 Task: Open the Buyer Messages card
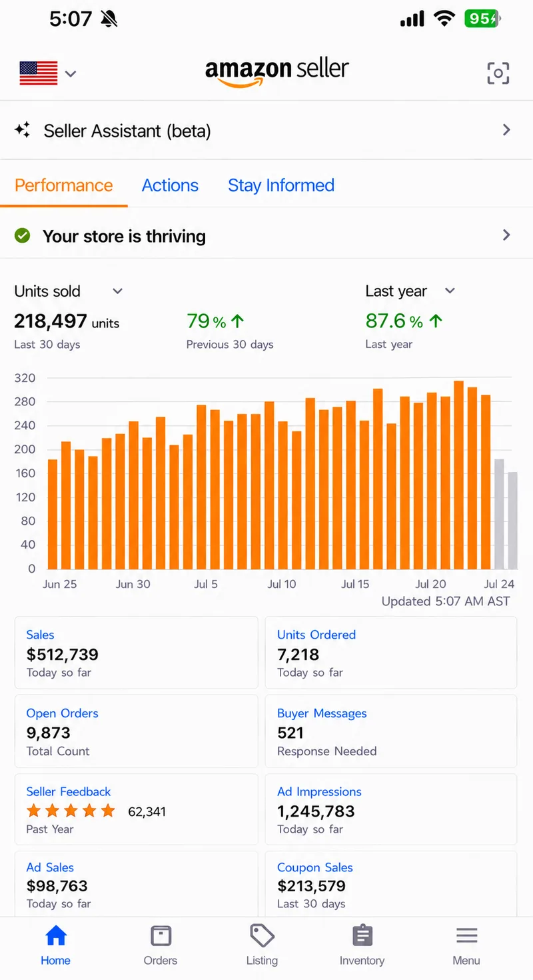pos(390,731)
